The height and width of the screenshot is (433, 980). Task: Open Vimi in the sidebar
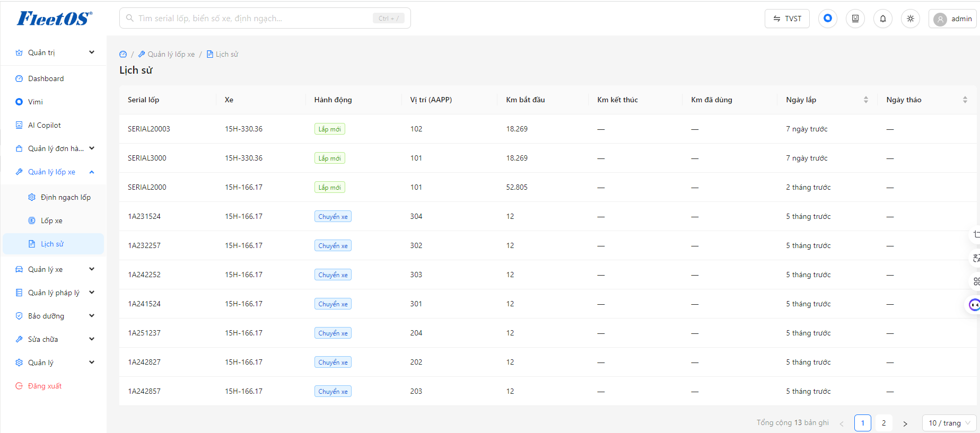tap(55, 102)
